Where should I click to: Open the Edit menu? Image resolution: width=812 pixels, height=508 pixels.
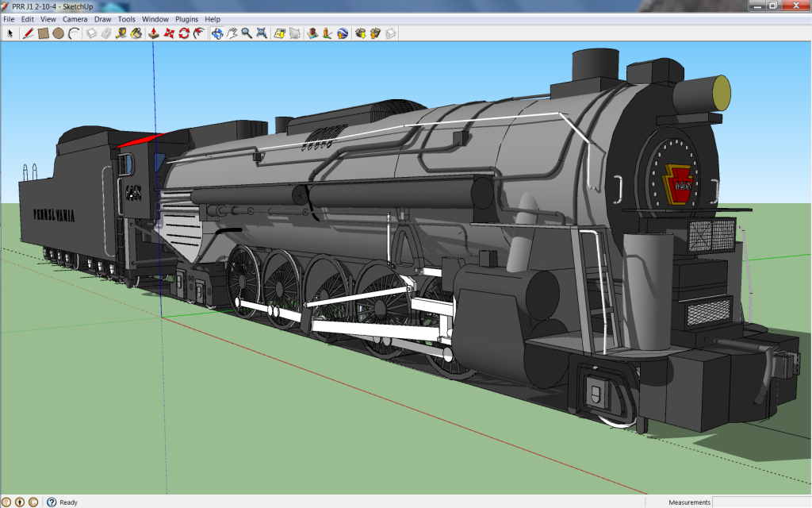[28, 19]
